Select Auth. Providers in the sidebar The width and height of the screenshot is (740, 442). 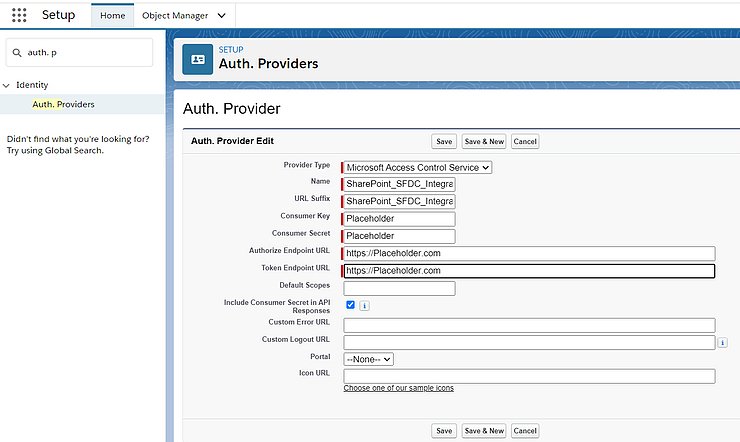pyautogui.click(x=64, y=104)
